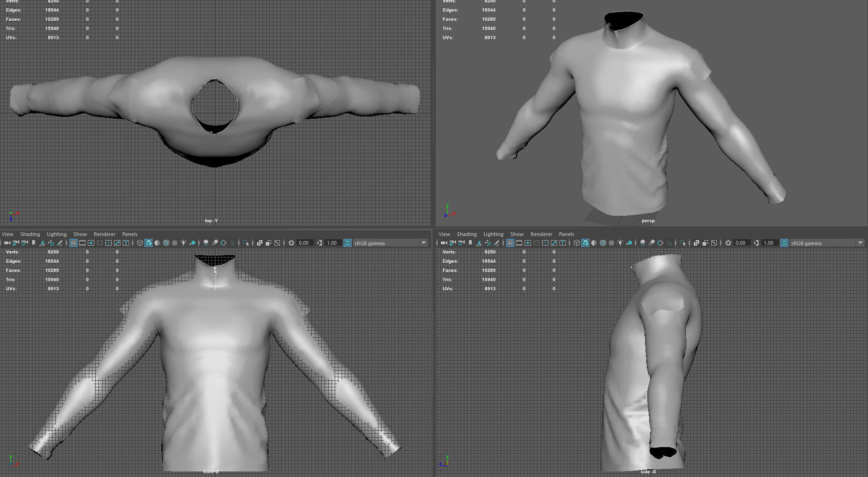Toggle Film Gate in side view toolbar
This screenshot has height=477, width=868.
point(519,243)
